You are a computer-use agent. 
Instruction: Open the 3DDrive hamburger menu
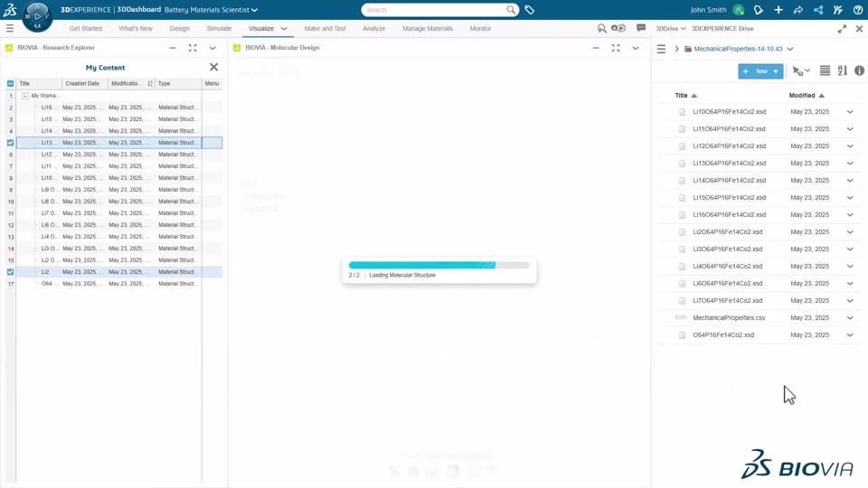click(x=661, y=49)
